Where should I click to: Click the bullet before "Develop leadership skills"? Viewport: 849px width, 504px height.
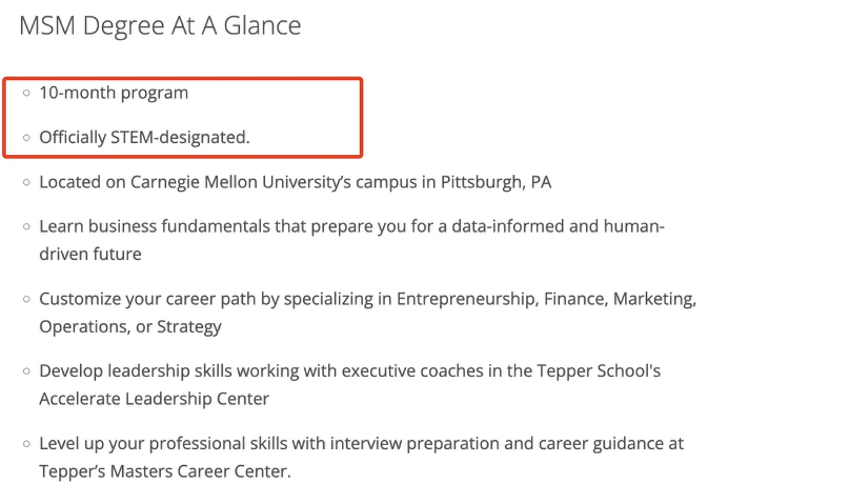click(x=26, y=371)
